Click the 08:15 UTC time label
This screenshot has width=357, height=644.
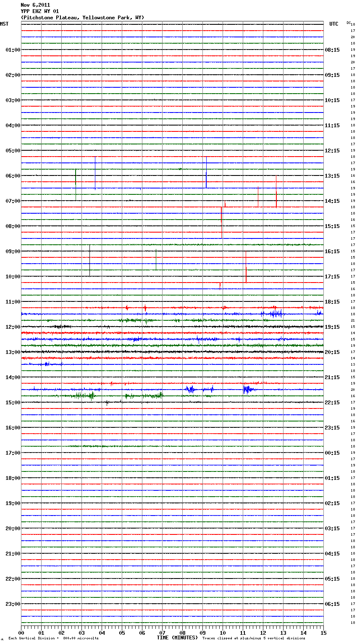tap(332, 50)
